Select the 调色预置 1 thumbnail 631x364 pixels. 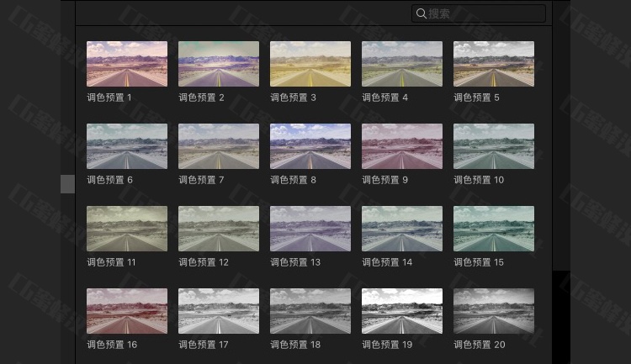pos(127,64)
